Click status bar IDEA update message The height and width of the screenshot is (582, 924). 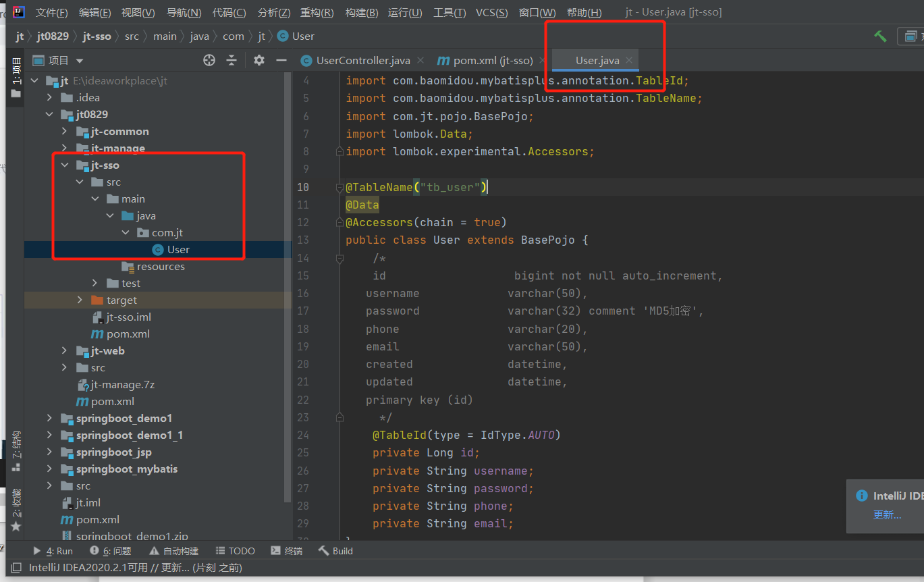coord(135,568)
